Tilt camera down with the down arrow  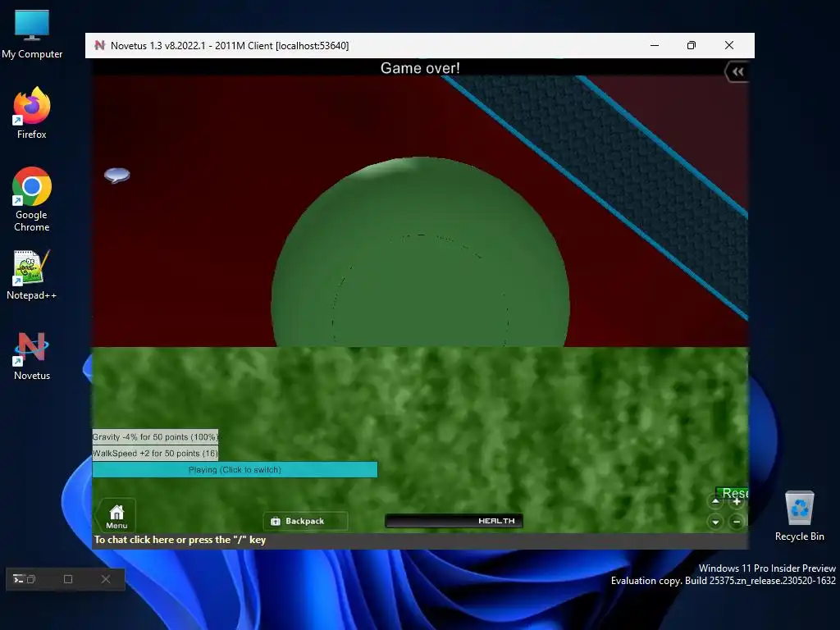(715, 521)
